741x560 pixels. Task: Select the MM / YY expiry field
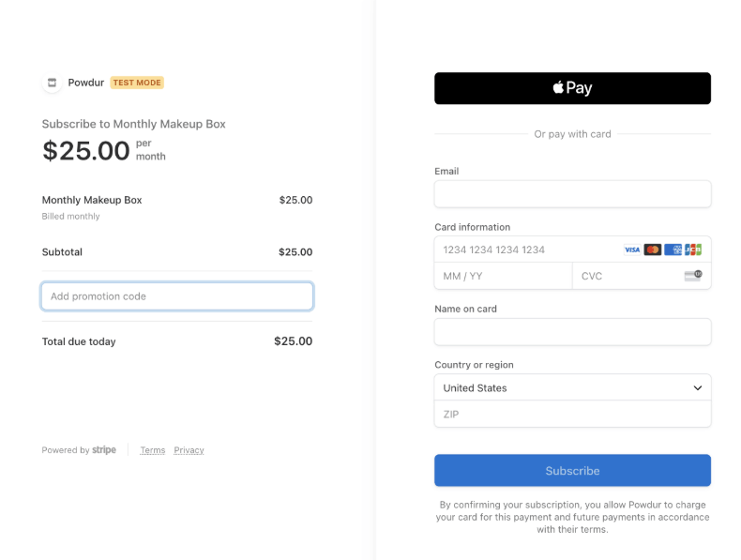[x=503, y=276]
